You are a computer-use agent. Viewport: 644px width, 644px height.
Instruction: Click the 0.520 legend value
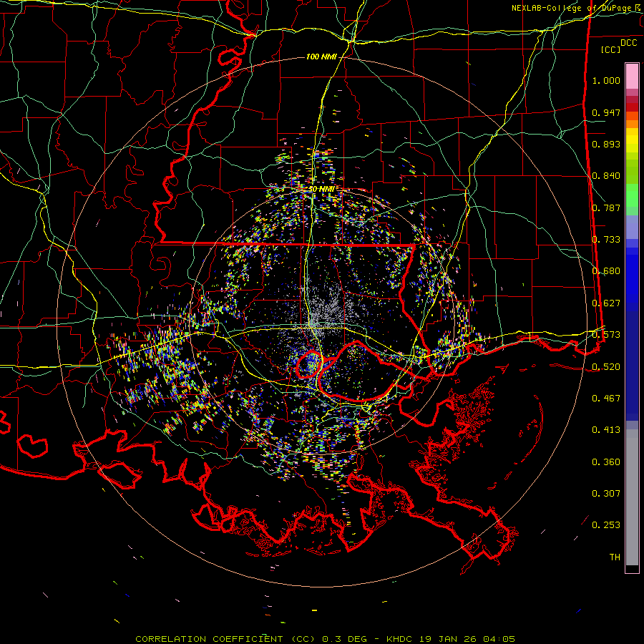coord(606,366)
